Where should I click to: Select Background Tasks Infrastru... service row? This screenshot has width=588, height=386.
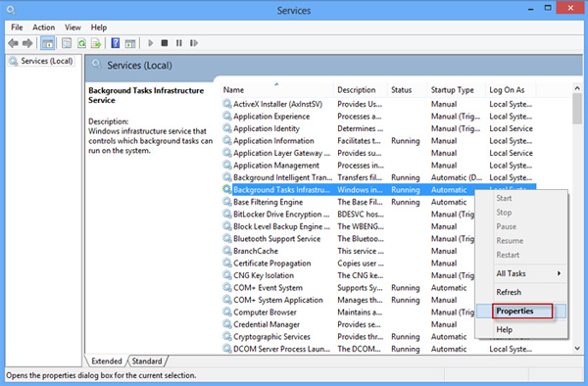coord(378,190)
